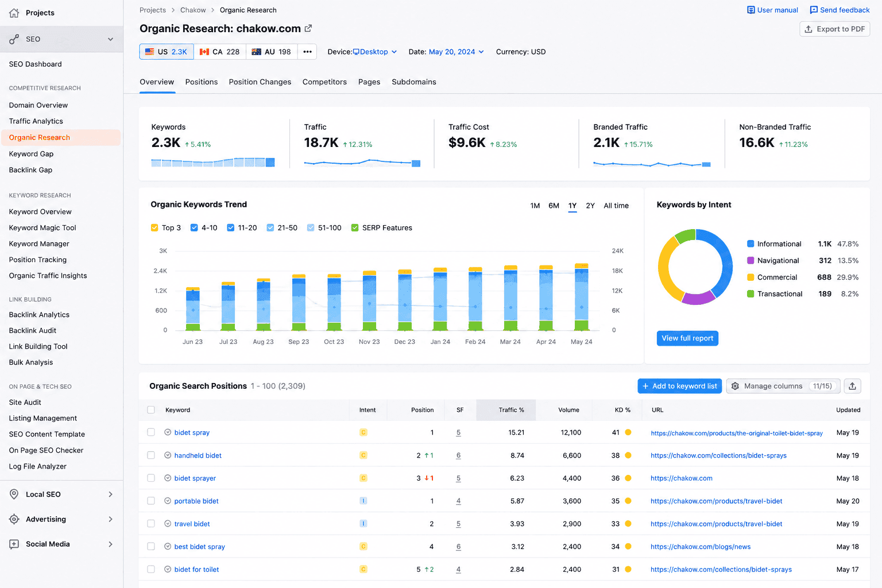Click the Manage columns gear icon
Image resolution: width=882 pixels, height=588 pixels.
pyautogui.click(x=735, y=386)
